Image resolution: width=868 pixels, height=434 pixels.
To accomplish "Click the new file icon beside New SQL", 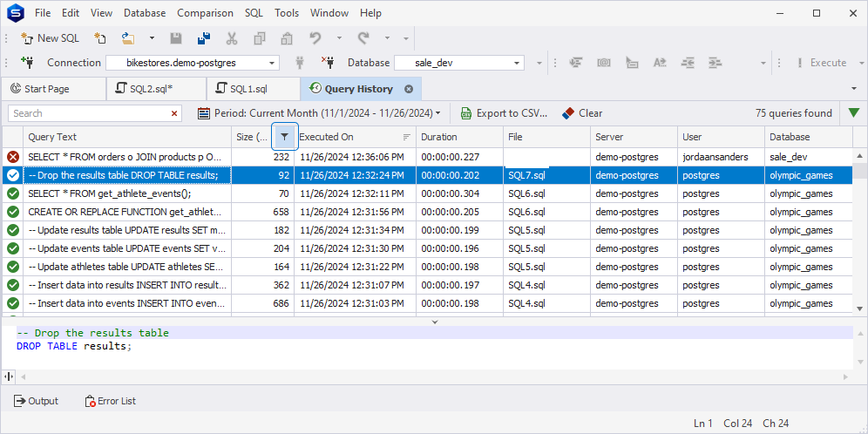I will click(99, 38).
